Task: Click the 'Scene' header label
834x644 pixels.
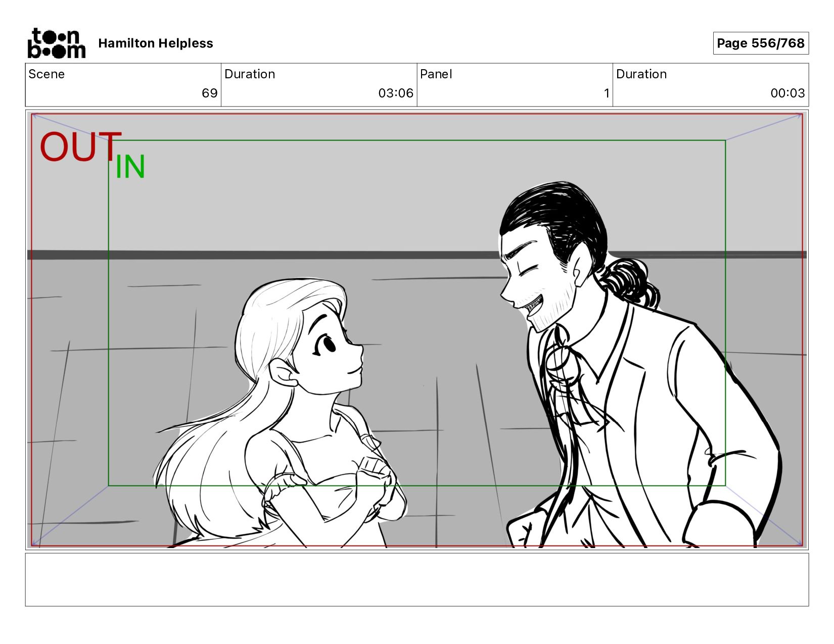Action: pyautogui.click(x=47, y=74)
